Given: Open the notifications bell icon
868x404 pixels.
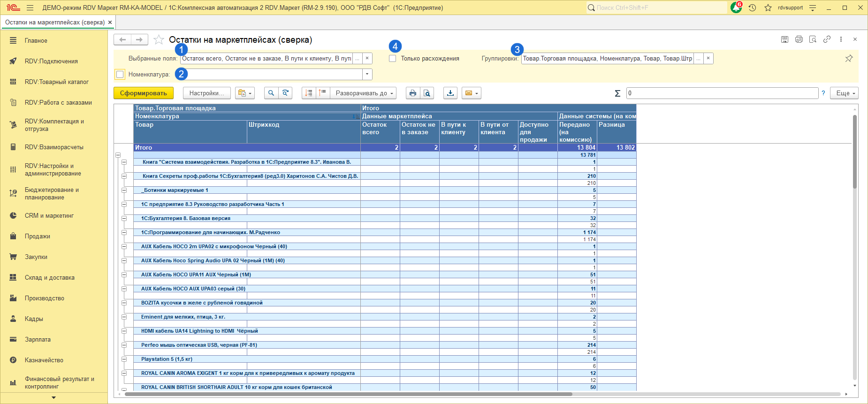Looking at the screenshot, I should [x=736, y=8].
